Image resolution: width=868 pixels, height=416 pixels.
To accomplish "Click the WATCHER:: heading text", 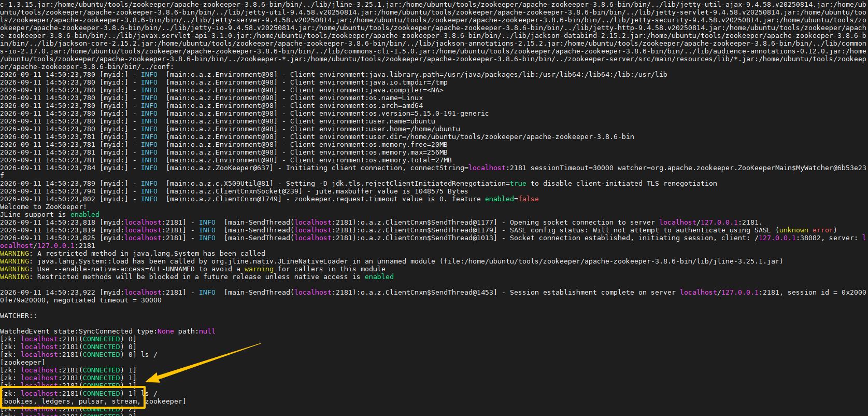I will [19, 316].
